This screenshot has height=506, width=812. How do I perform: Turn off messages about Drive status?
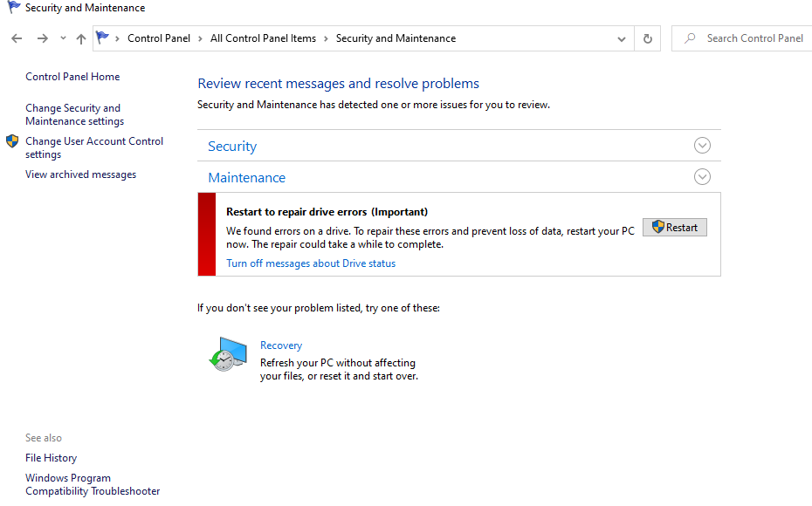(x=311, y=263)
